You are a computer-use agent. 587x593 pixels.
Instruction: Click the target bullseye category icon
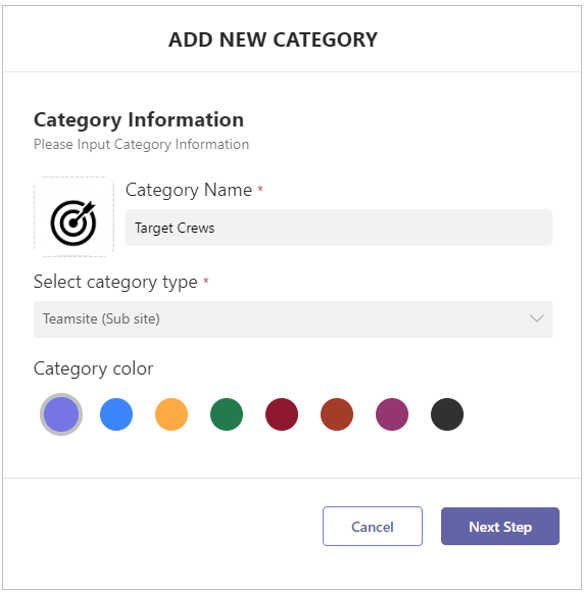(73, 223)
